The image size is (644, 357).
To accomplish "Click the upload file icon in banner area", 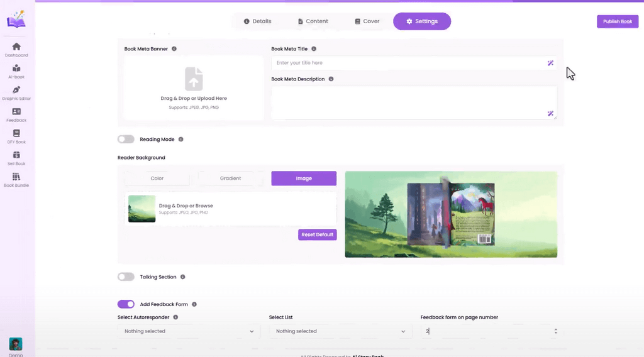I will coord(194,79).
